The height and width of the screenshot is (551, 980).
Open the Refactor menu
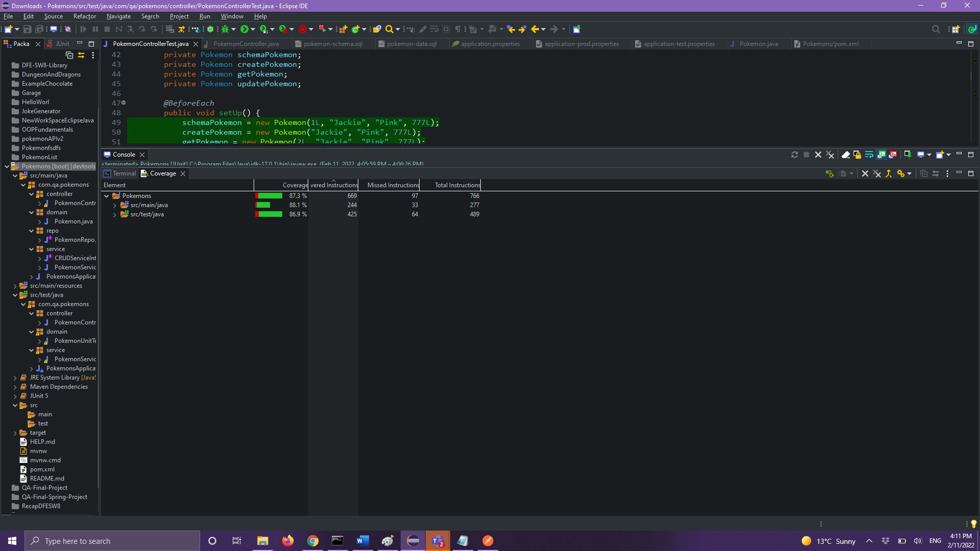[84, 16]
